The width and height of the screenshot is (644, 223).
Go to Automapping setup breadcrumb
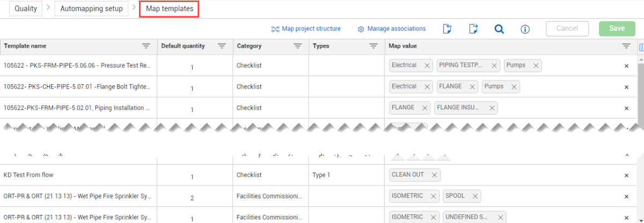pos(91,9)
